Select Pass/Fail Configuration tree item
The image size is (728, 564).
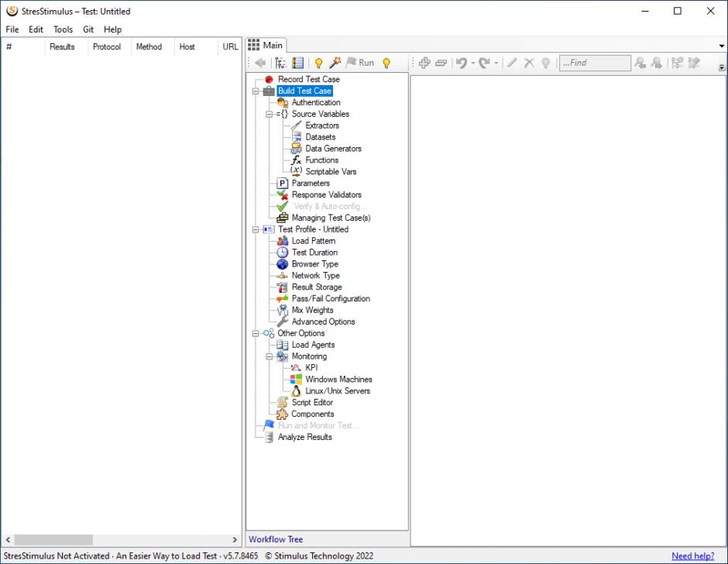(x=331, y=298)
